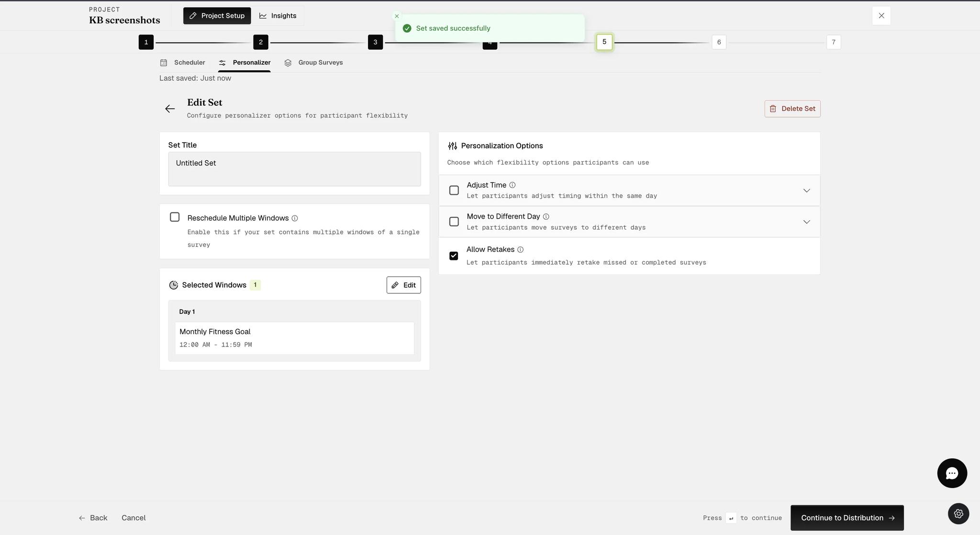Viewport: 980px width, 535px height.
Task: Jump to step 6 in progress stepper
Action: (x=719, y=42)
